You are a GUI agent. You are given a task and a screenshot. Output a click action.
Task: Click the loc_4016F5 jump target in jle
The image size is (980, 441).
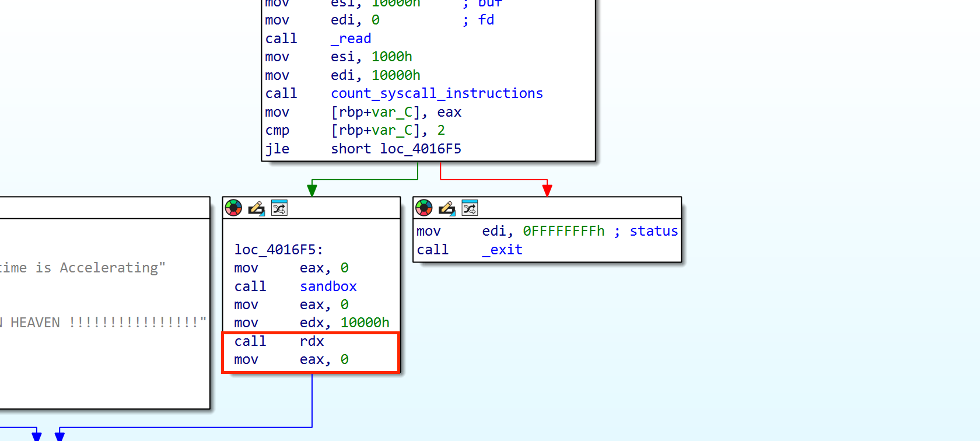pyautogui.click(x=421, y=149)
